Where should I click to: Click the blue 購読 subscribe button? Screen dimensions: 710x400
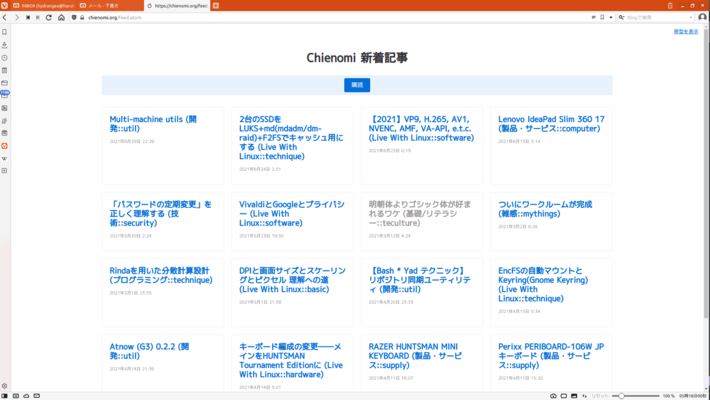357,85
